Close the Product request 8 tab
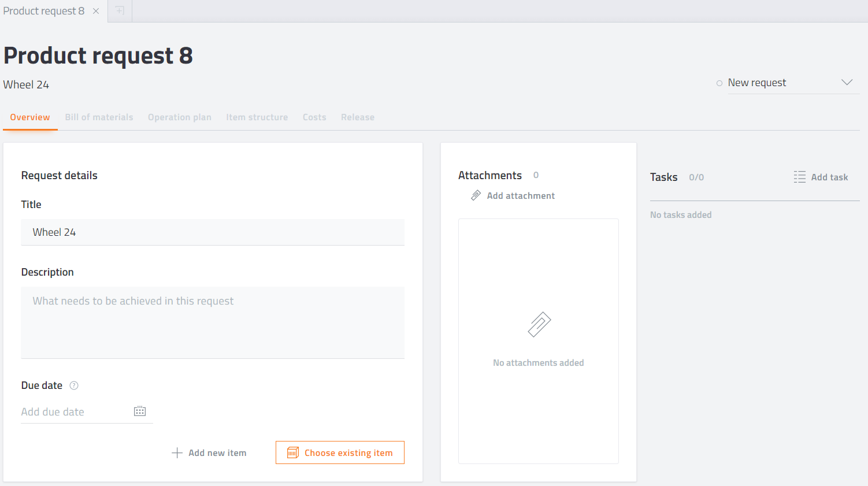 [96, 11]
